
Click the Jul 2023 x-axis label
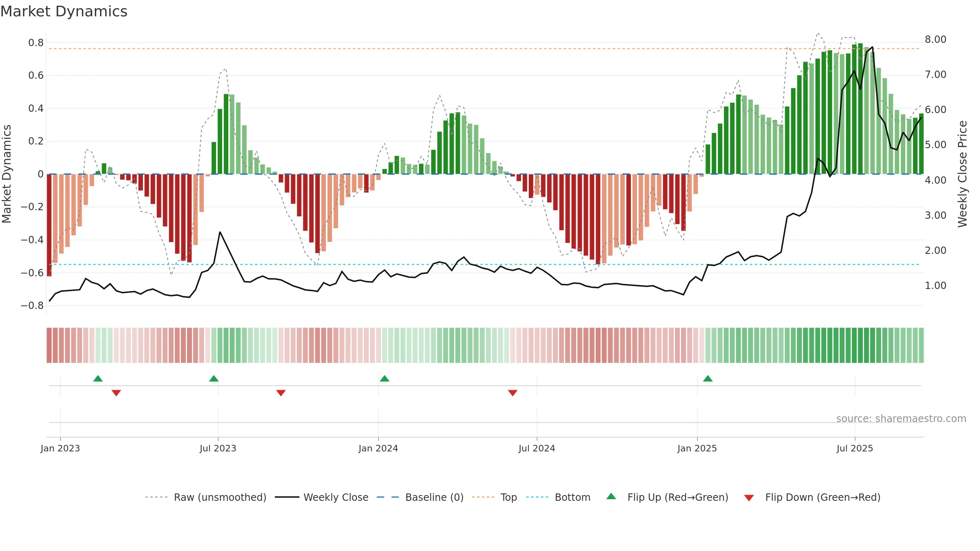[x=218, y=448]
